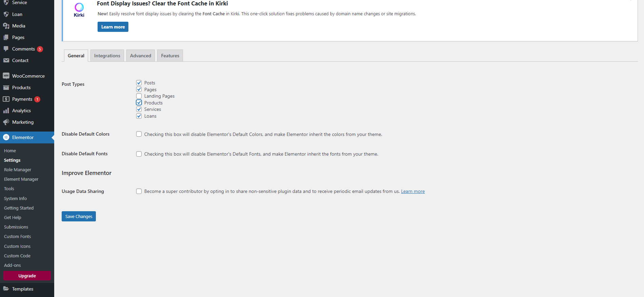
Task: Open the Tools submenu item
Action: (x=9, y=189)
